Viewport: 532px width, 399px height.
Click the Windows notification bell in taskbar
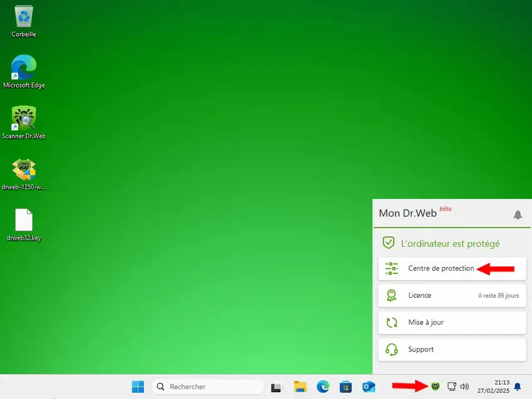pos(518,386)
